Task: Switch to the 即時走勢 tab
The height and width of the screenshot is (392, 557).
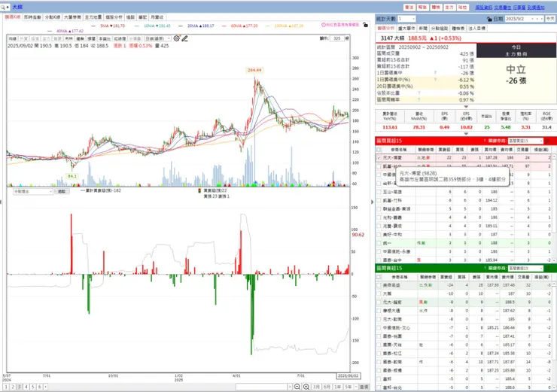Action: pyautogui.click(x=32, y=17)
